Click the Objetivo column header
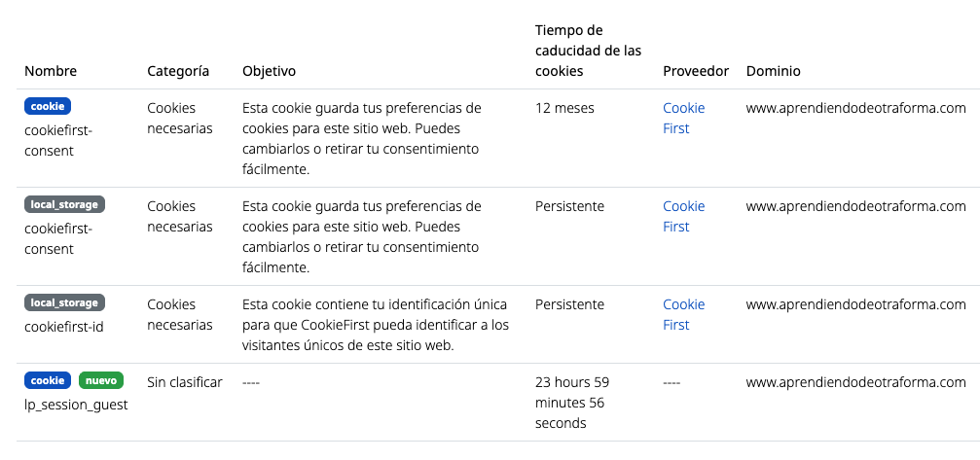The width and height of the screenshot is (980, 460). pos(269,71)
